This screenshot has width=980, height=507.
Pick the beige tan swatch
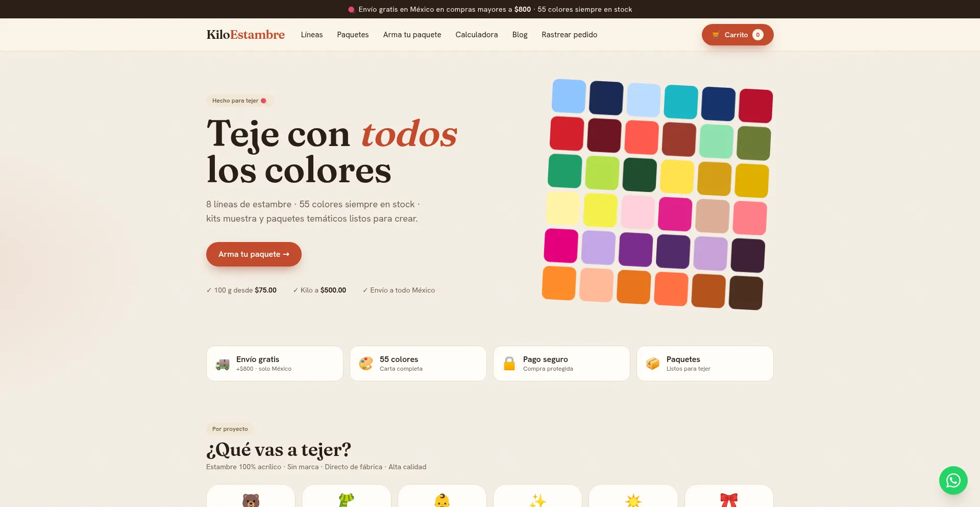[713, 216]
